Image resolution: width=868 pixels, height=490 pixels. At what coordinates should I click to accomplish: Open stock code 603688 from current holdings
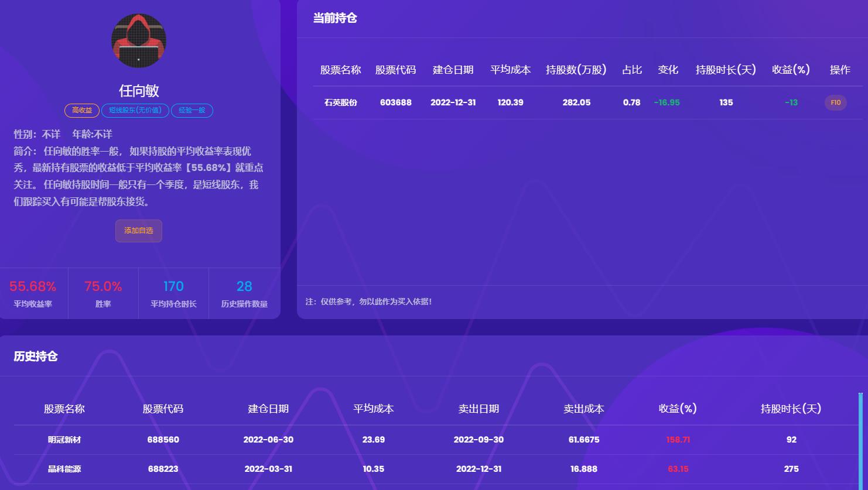coord(396,102)
